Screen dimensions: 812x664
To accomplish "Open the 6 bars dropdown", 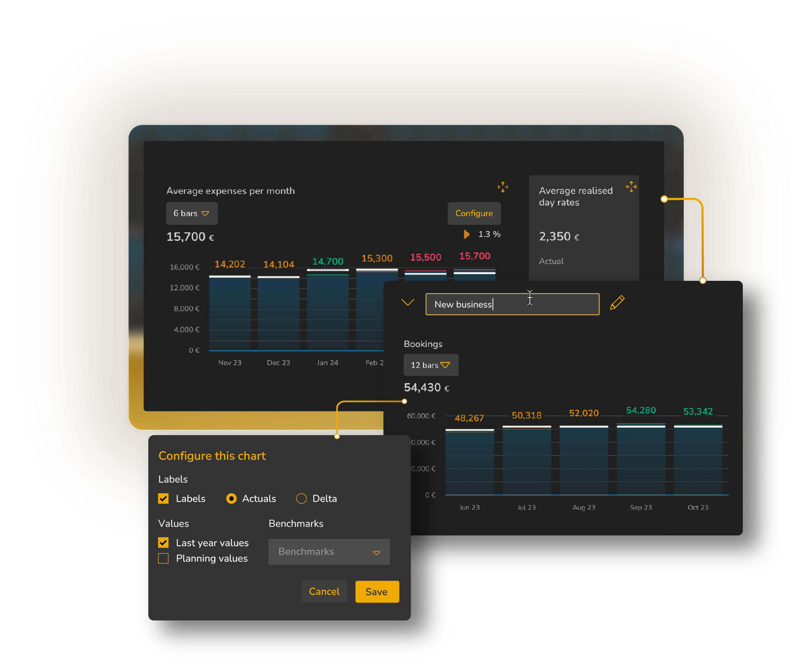I will pyautogui.click(x=192, y=213).
